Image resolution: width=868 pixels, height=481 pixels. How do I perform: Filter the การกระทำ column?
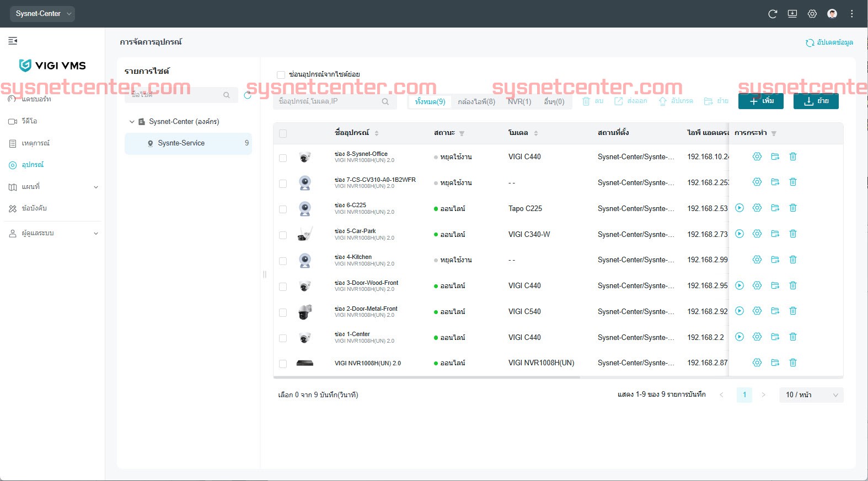[x=774, y=133]
